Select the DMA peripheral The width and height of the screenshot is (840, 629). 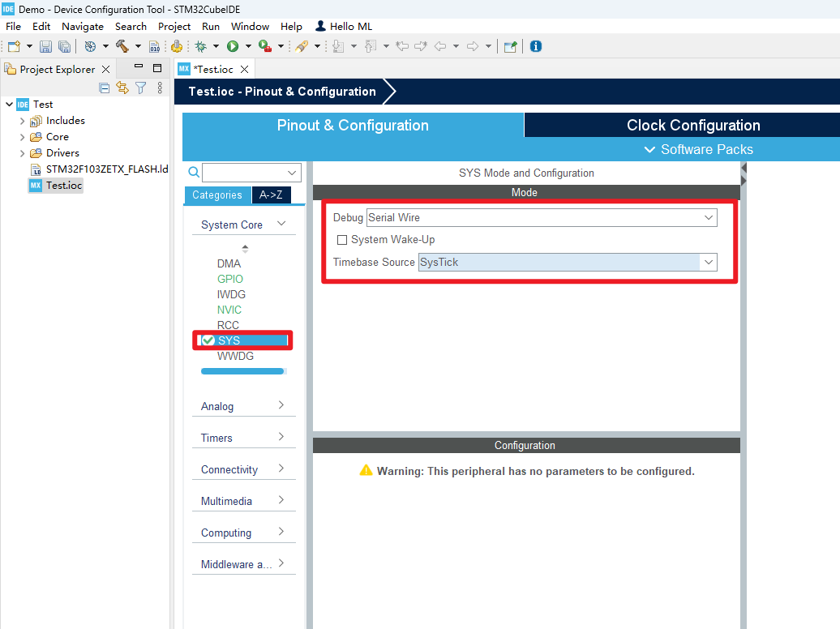click(x=229, y=263)
